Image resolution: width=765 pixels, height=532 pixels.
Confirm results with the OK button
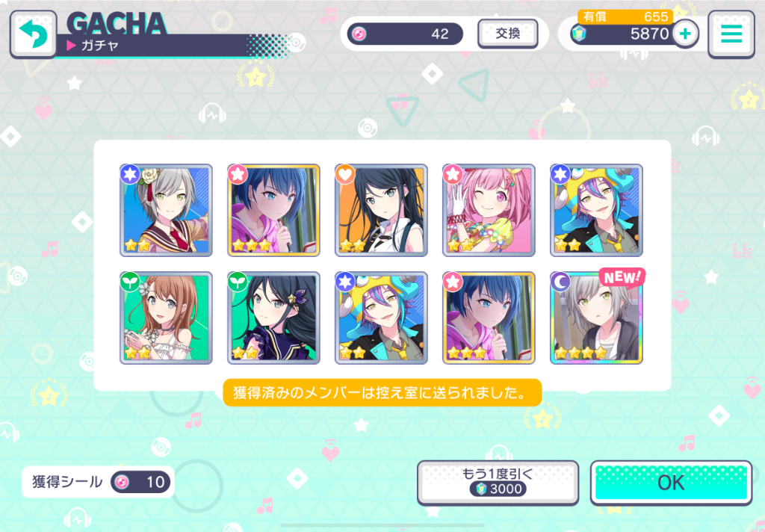point(671,483)
